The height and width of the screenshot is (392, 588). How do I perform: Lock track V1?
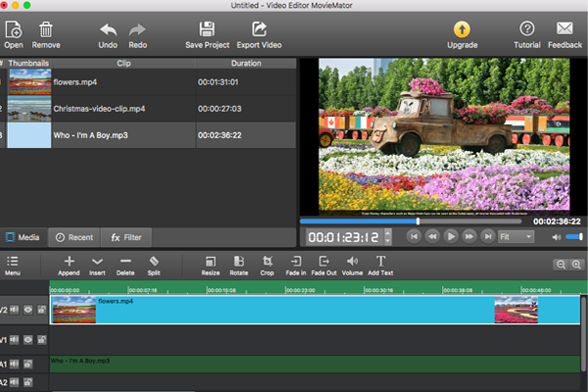[x=41, y=340]
